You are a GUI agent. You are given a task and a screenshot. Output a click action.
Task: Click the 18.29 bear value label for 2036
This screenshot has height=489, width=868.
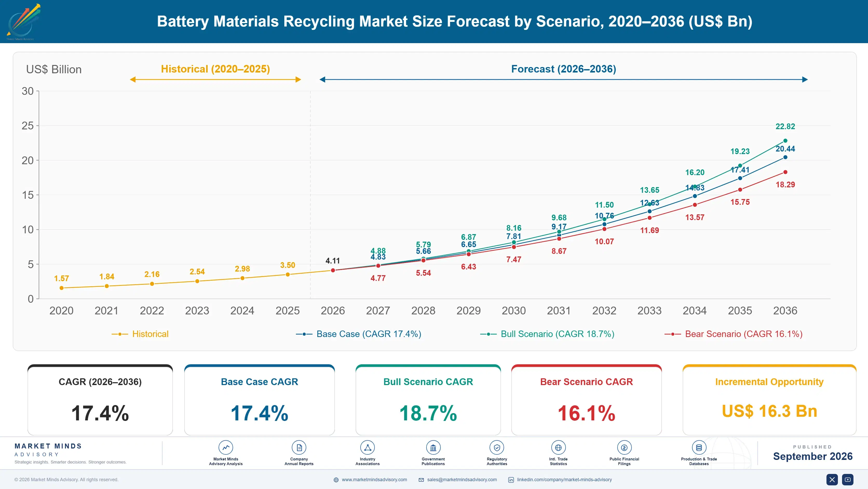coord(785,185)
